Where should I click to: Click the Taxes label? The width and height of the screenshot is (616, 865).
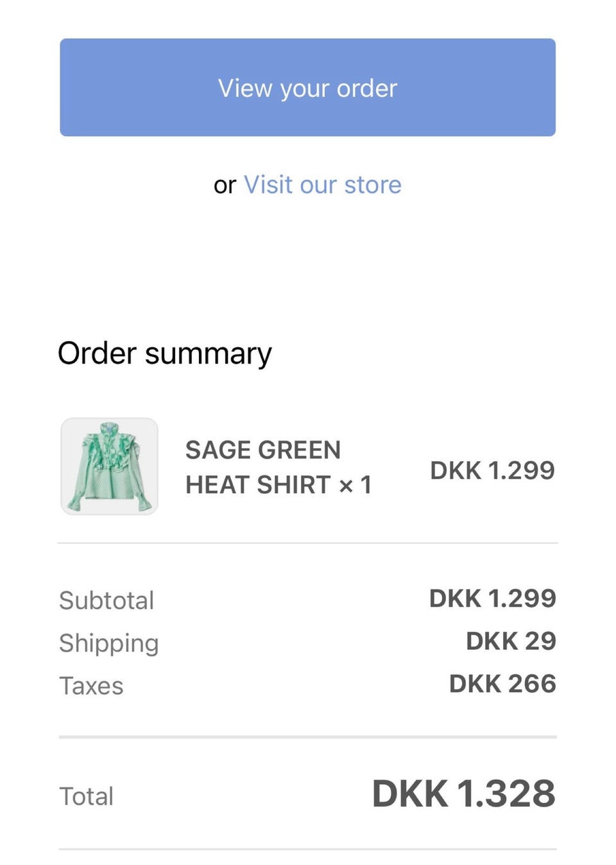tap(91, 686)
